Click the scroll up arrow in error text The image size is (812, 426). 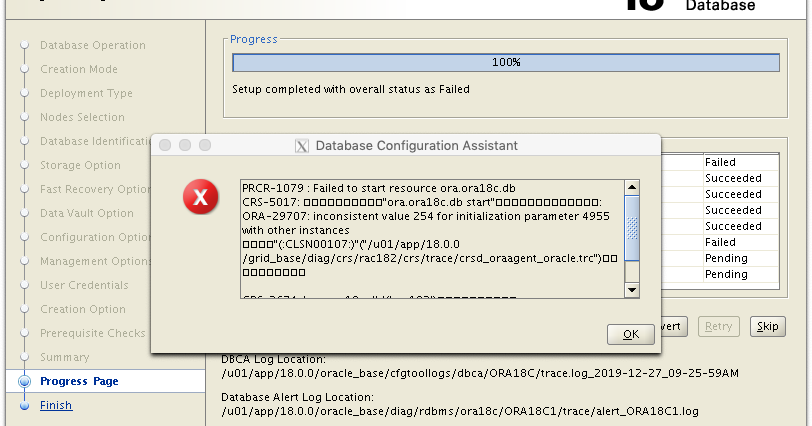pyautogui.click(x=632, y=187)
